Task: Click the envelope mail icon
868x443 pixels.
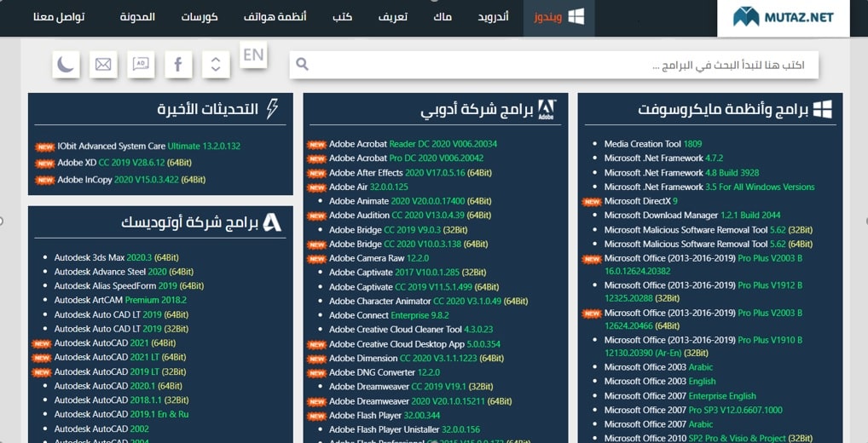Action: click(x=103, y=64)
